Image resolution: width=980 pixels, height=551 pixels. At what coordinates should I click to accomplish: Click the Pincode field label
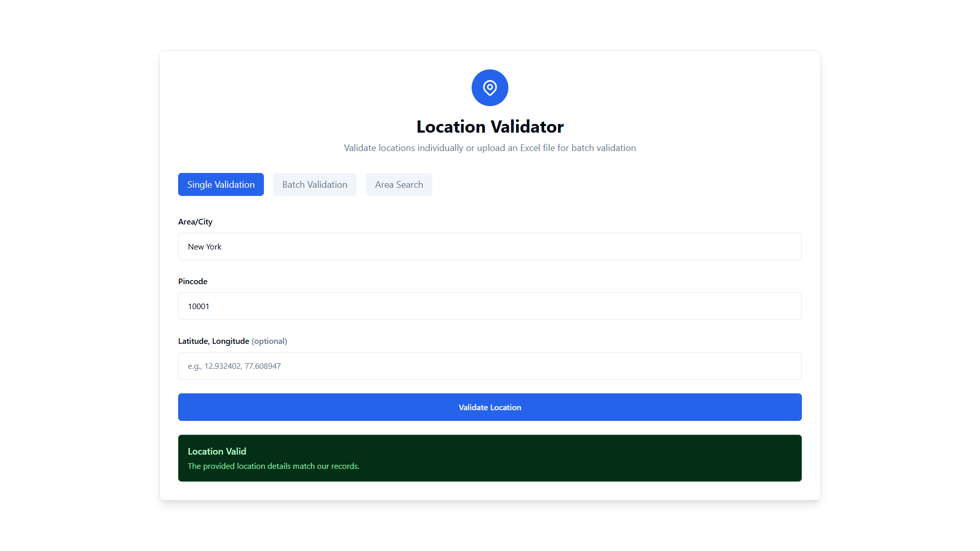pyautogui.click(x=192, y=281)
